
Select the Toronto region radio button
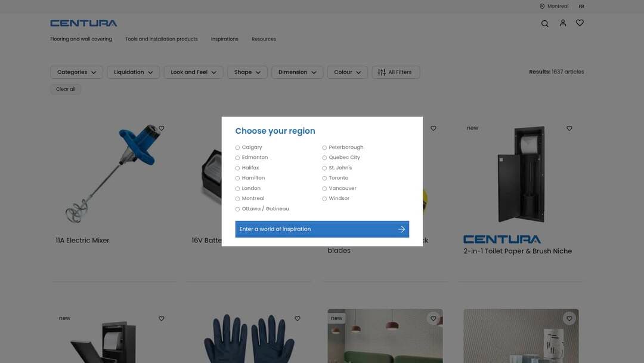324,179
